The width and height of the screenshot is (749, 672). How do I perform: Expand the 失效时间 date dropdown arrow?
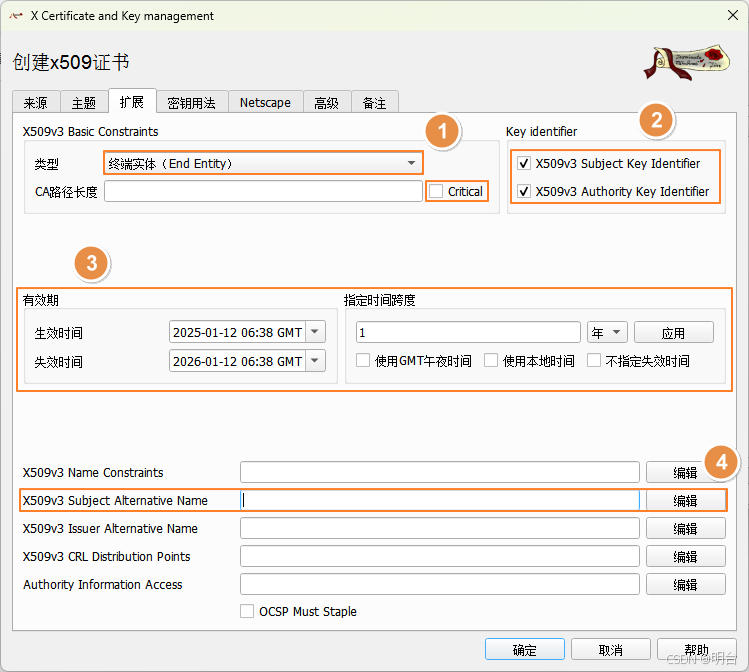(x=315, y=361)
